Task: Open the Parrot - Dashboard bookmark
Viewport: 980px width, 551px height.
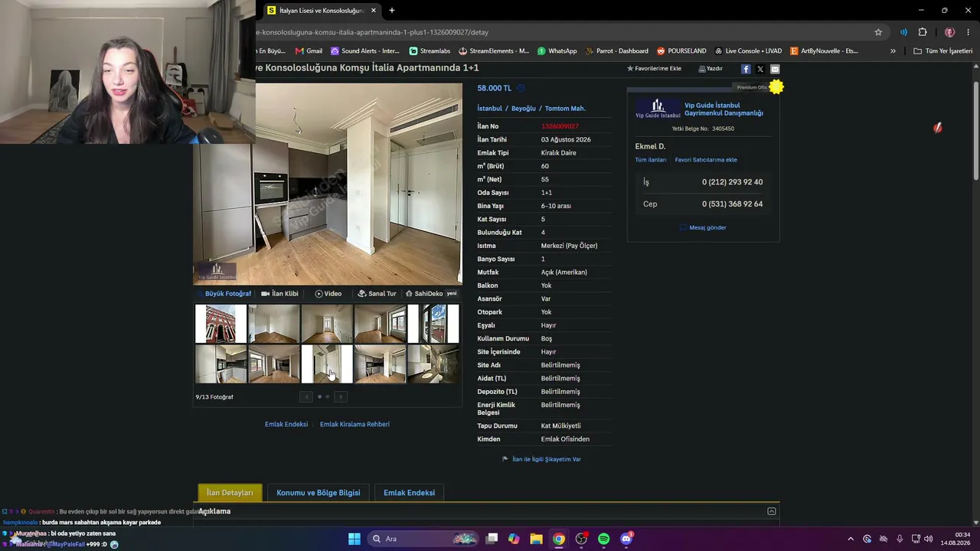Action: click(616, 51)
